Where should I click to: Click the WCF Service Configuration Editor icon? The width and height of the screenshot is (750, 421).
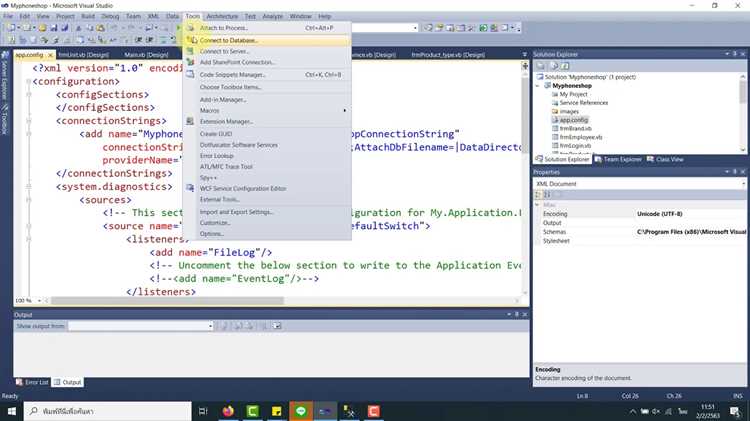point(190,188)
